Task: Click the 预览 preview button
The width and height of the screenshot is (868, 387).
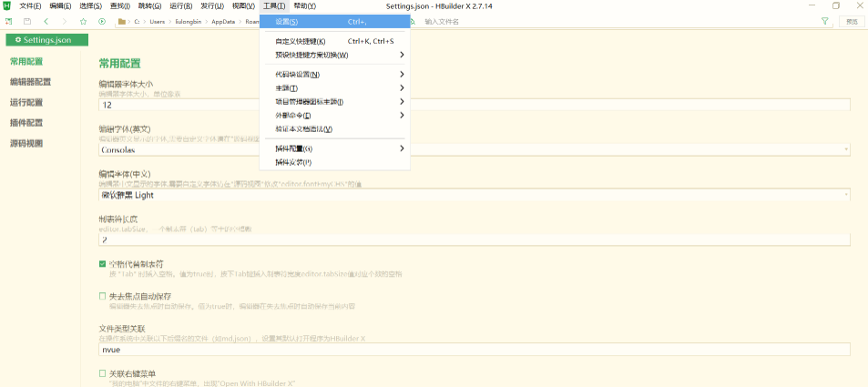Action: point(852,22)
